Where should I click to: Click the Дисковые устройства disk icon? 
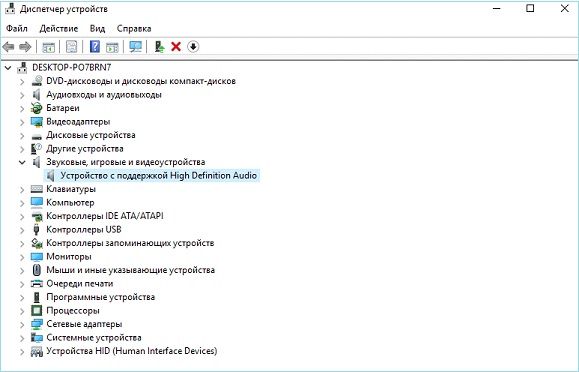tap(37, 136)
